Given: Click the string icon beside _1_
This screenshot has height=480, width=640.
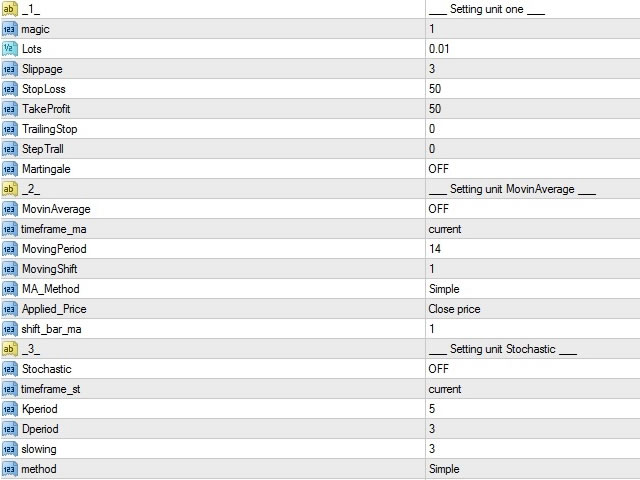Looking at the screenshot, I should point(10,9).
